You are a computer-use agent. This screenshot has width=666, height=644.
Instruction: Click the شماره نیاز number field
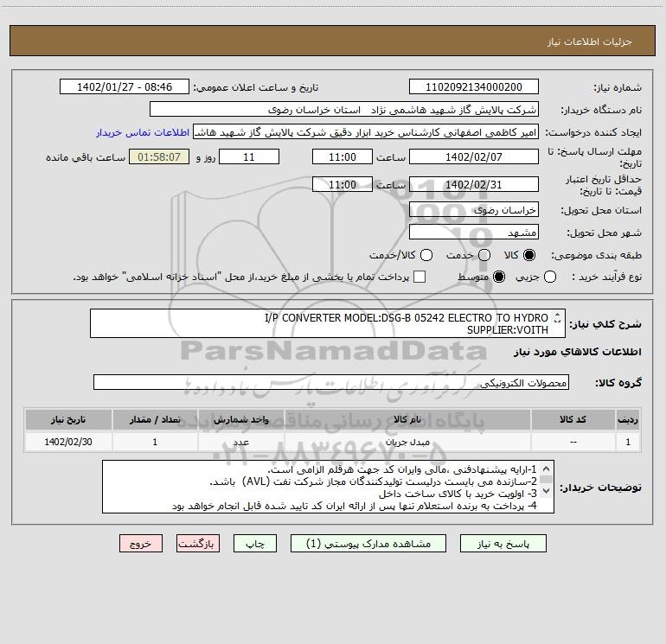tap(474, 87)
